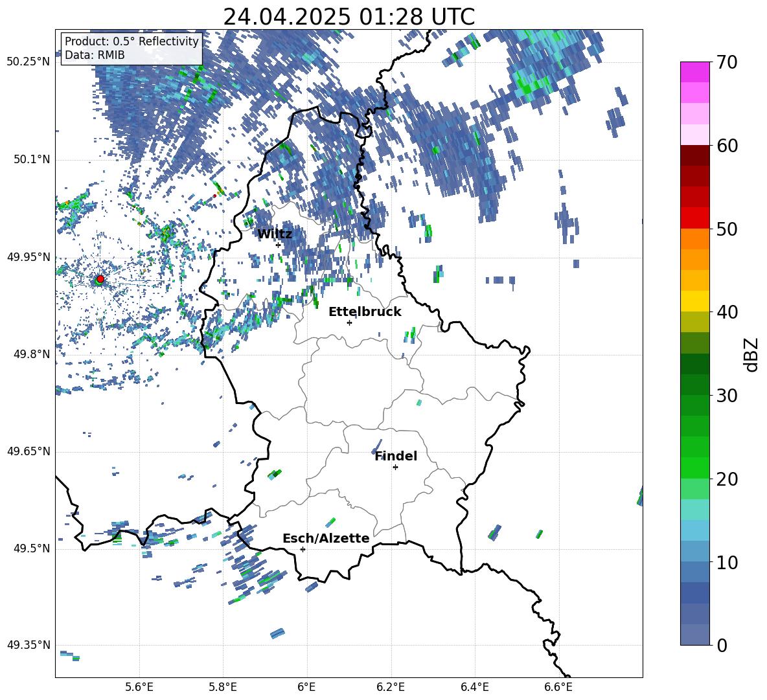The width and height of the screenshot is (767, 700).
Task: Click the 50.1°N latitude label
Action: 31,160
